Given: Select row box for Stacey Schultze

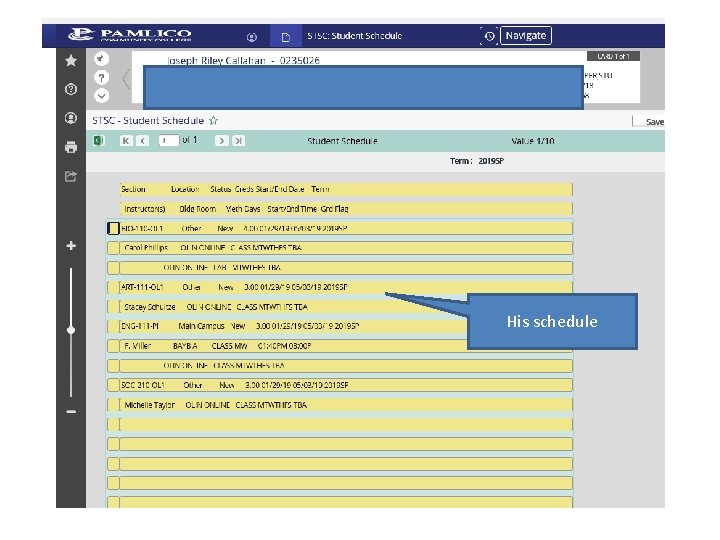Looking at the screenshot, I should [113, 307].
